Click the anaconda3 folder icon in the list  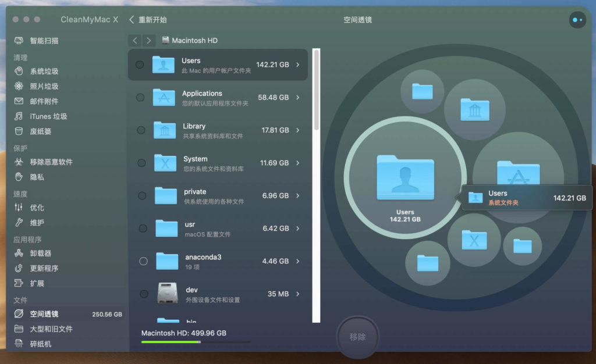coord(167,261)
